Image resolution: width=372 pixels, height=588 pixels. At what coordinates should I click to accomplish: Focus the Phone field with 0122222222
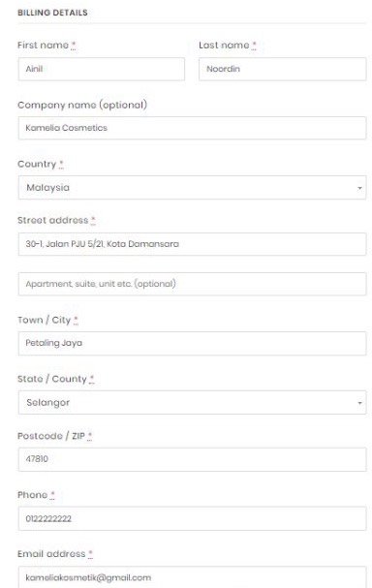[x=192, y=518]
